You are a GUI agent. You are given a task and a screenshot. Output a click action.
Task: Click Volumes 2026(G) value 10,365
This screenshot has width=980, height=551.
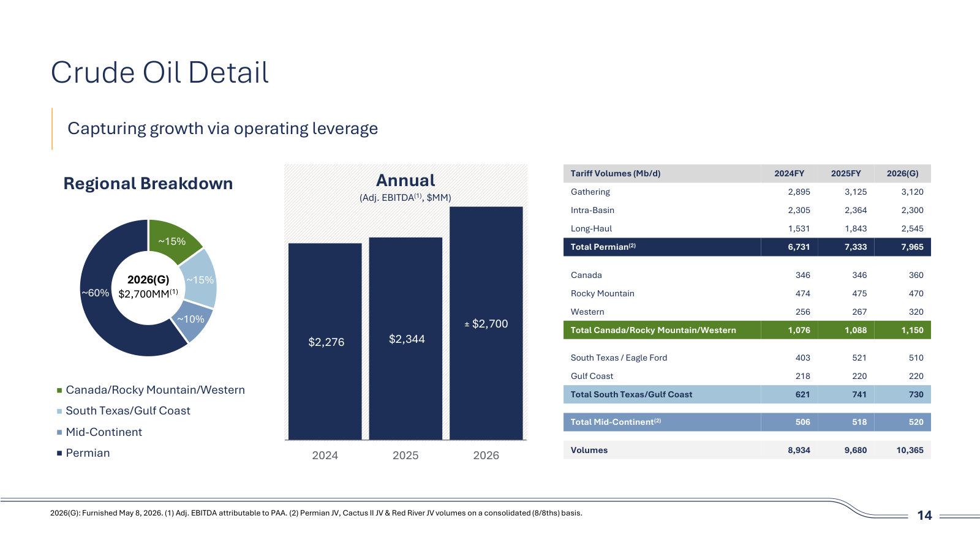(910, 450)
